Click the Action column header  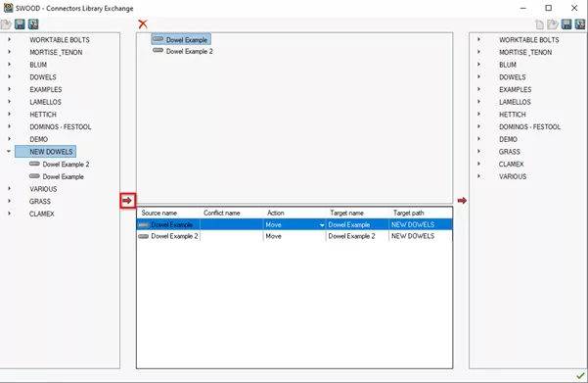(294, 213)
